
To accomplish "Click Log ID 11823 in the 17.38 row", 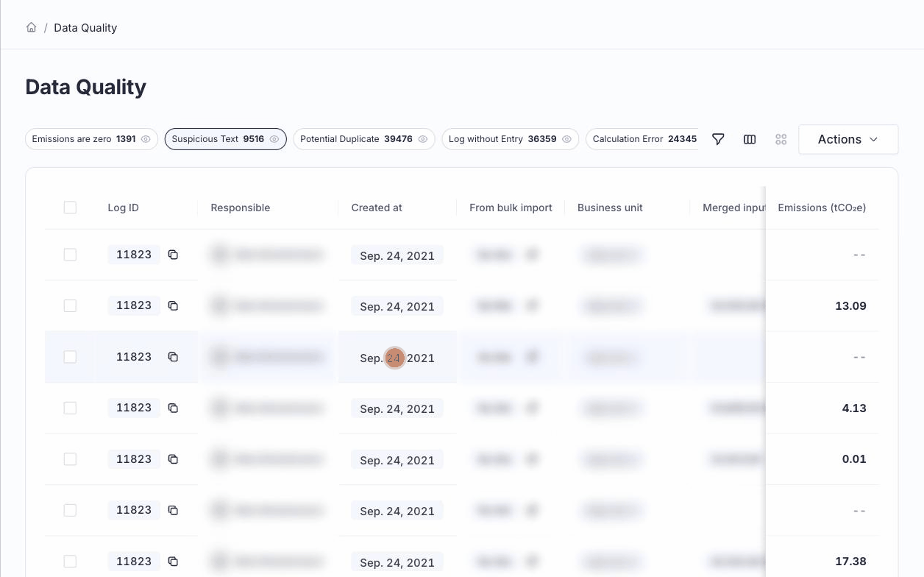I will point(134,562).
